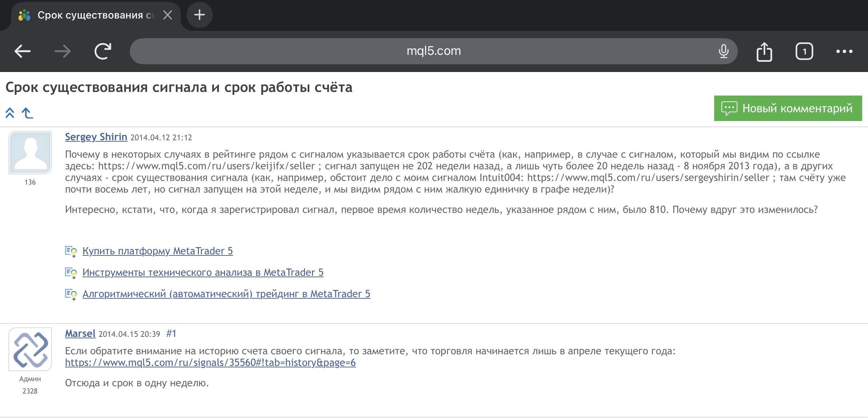Screen dimensions: 868x419
Task: Go up one level with the return arrow
Action: (x=27, y=113)
